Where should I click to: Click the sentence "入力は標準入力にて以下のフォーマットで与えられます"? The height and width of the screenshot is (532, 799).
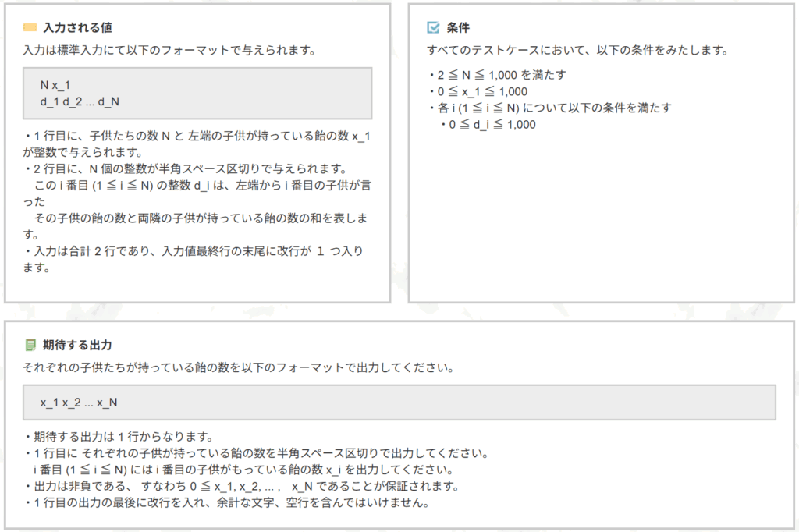(x=169, y=50)
